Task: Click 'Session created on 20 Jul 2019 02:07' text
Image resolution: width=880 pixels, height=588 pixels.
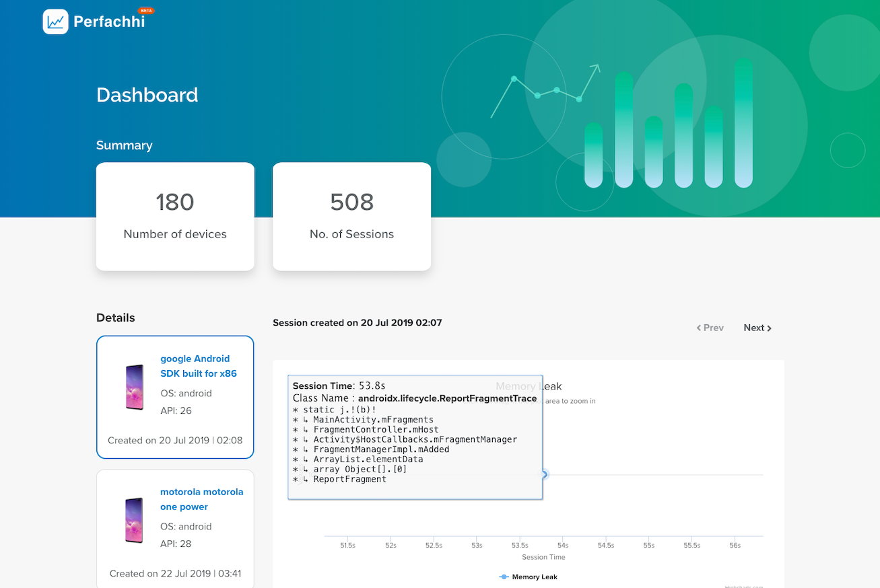Action: coord(358,323)
